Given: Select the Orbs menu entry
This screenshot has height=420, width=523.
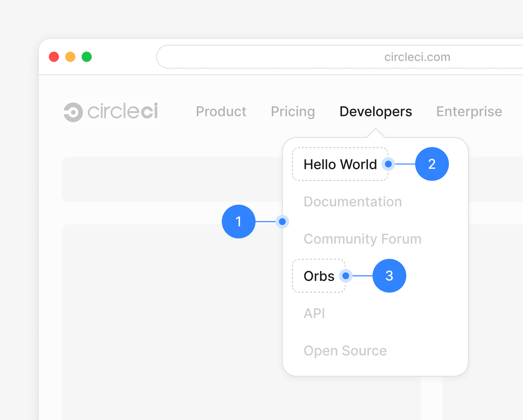Looking at the screenshot, I should [x=319, y=276].
